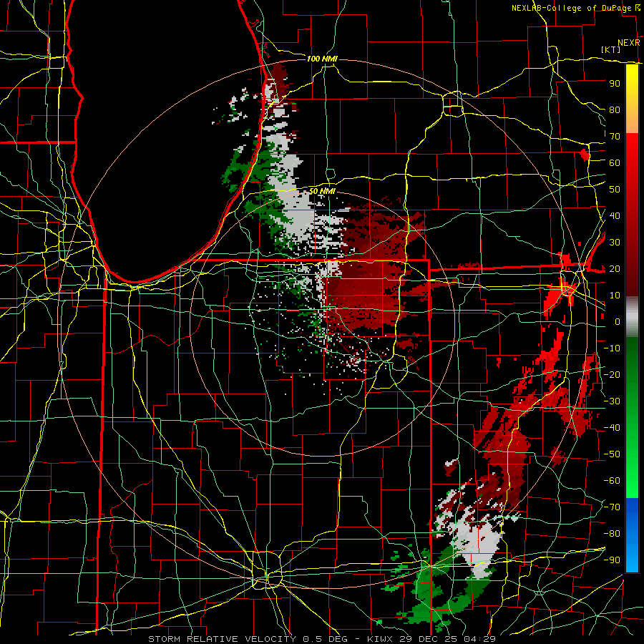This screenshot has height=644, width=644.
Task: Click the 50 NMI range ring label
Action: (322, 191)
